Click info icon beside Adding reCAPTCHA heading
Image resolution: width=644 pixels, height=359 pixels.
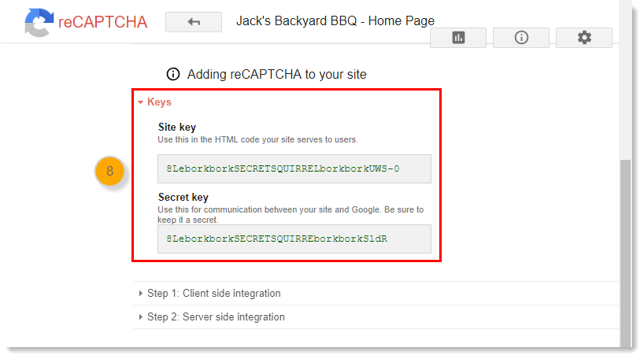(x=173, y=74)
